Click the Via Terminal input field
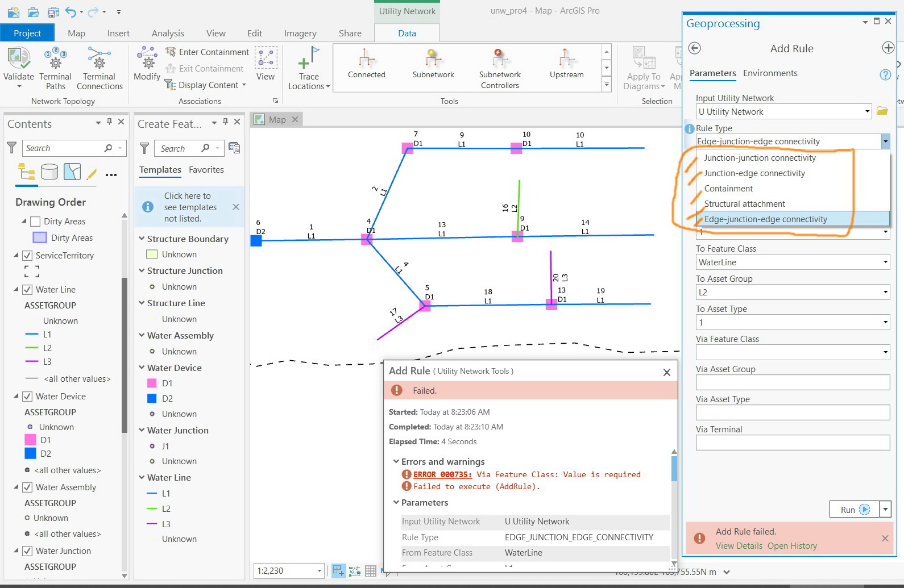Viewport: 904px width, 588px height. pyautogui.click(x=793, y=443)
